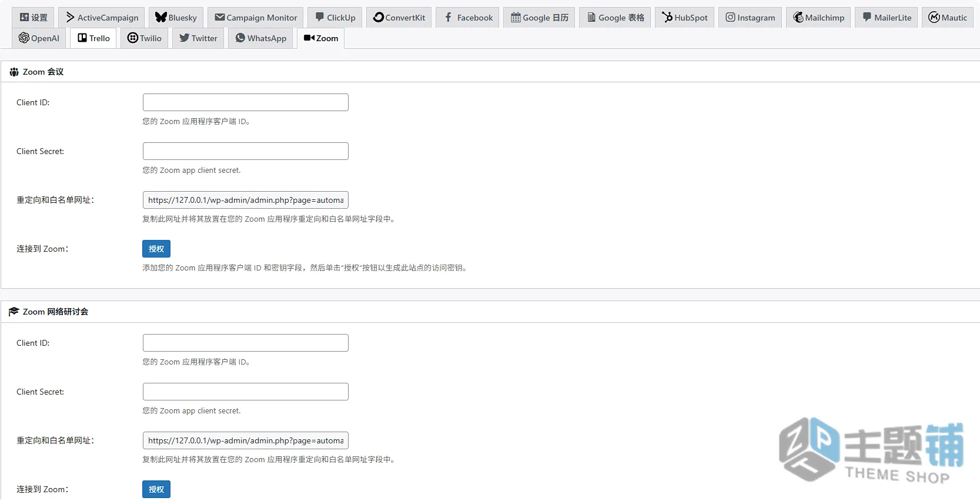This screenshot has height=501, width=980.
Task: Click the Google 日历 calendar icon
Action: (516, 18)
